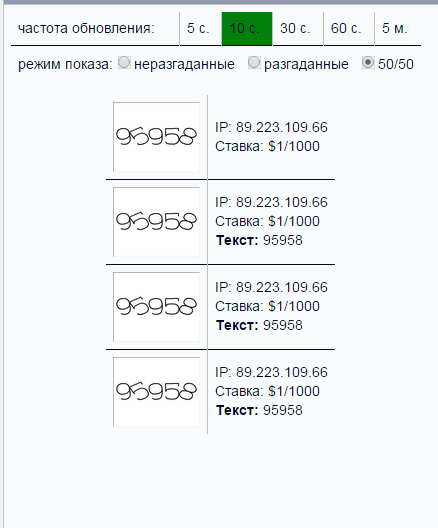
Task: Click the разгаданные label text
Action: click(x=306, y=64)
